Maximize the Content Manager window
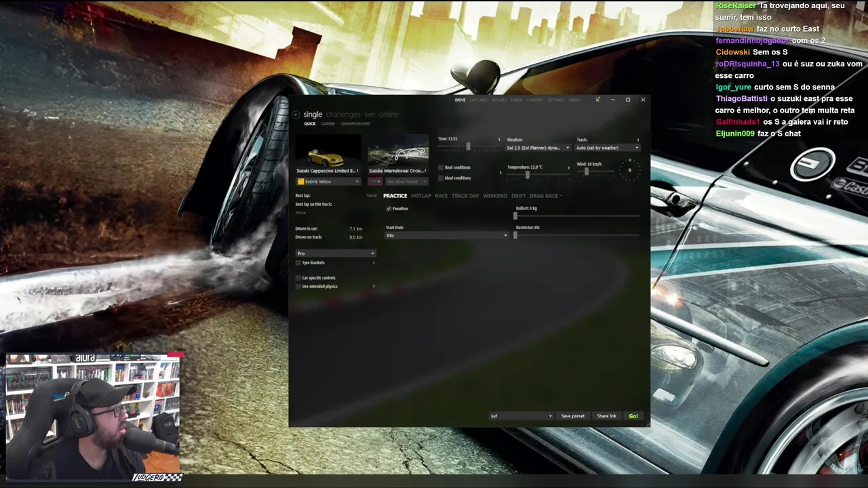This screenshot has width=868, height=488. click(628, 100)
